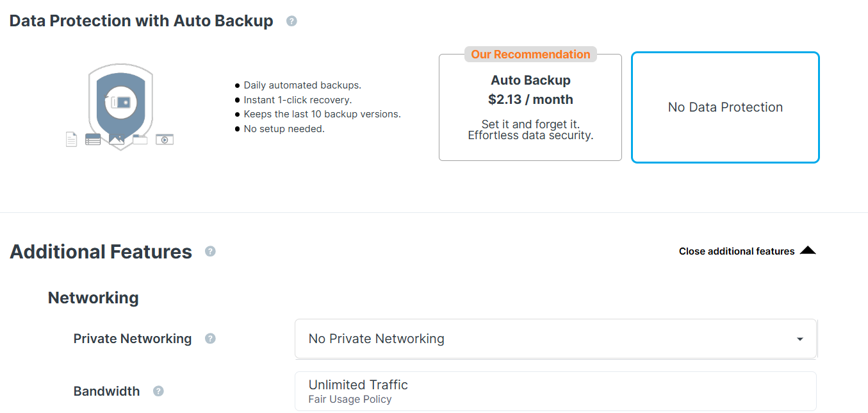868x413 pixels.
Task: Open the No Private Networking dropdown
Action: (555, 339)
